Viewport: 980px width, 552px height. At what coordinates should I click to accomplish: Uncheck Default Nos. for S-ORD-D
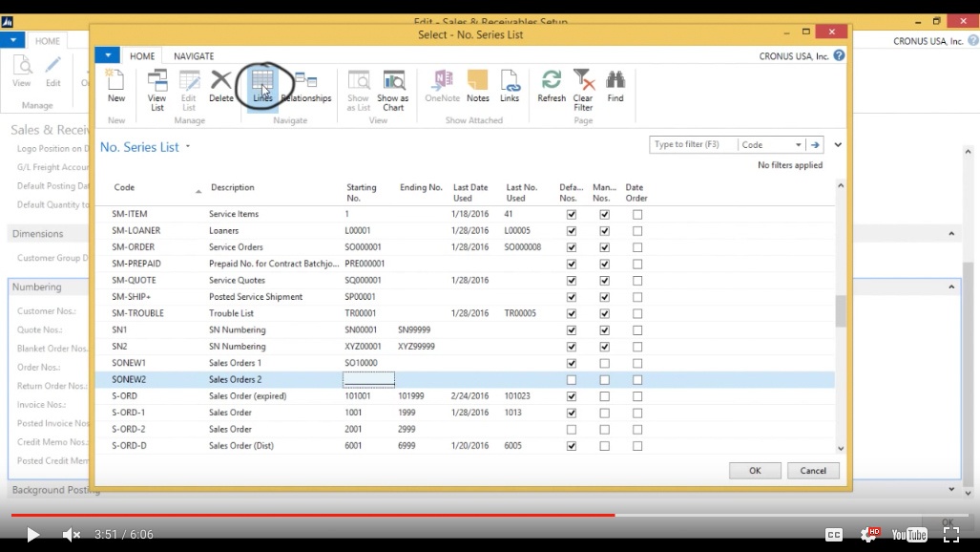[x=572, y=446]
